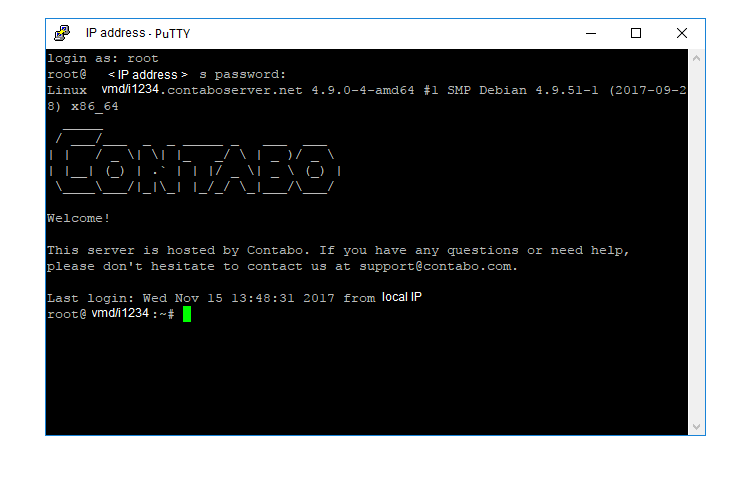Click the 'IP address - PuTTY' title text
Screen dimensions: 747x489
tap(138, 33)
